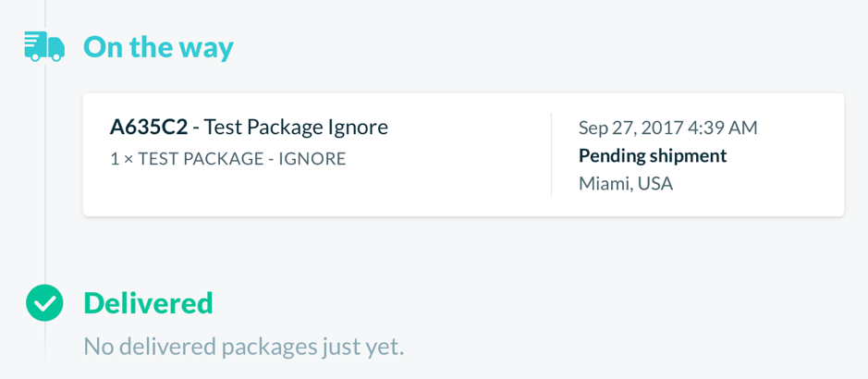The width and height of the screenshot is (868, 379).
Task: Click "No delivered packages just yet." message
Action: 244,348
